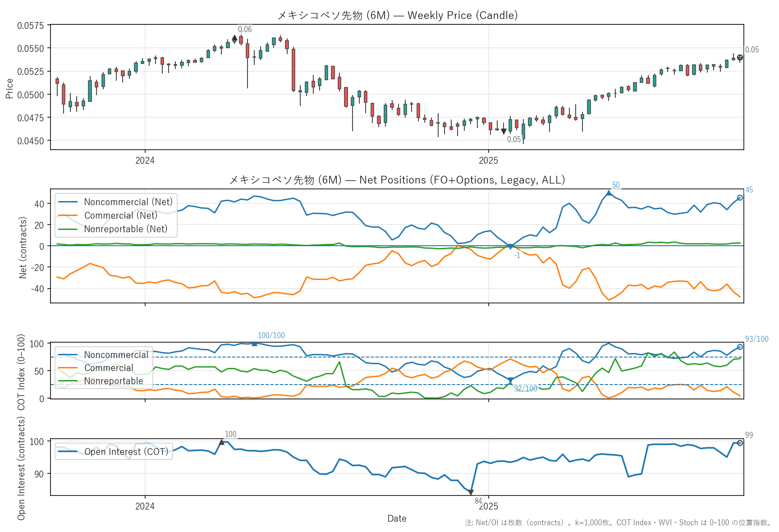Click the Nonreportable entry in the COT Index legend
This screenshot has width=779, height=532.
[x=113, y=381]
